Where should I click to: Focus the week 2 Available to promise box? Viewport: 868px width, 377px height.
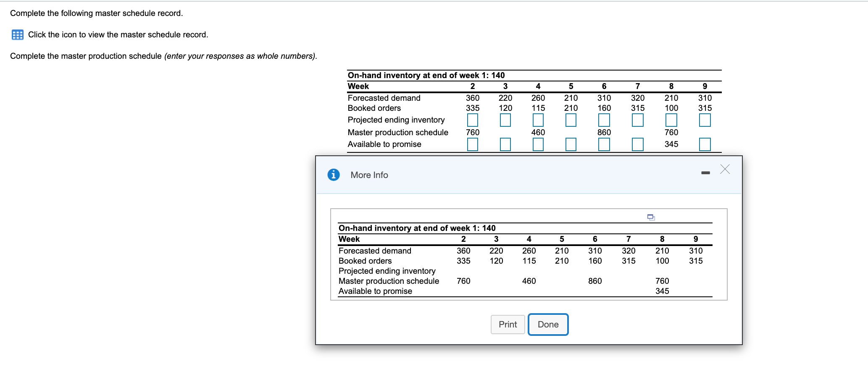click(473, 144)
